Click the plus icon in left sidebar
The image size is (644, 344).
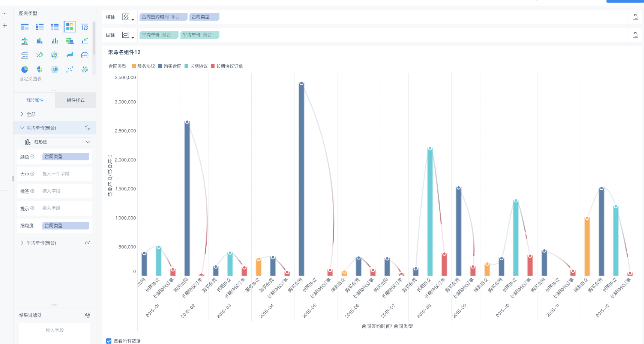(5, 26)
